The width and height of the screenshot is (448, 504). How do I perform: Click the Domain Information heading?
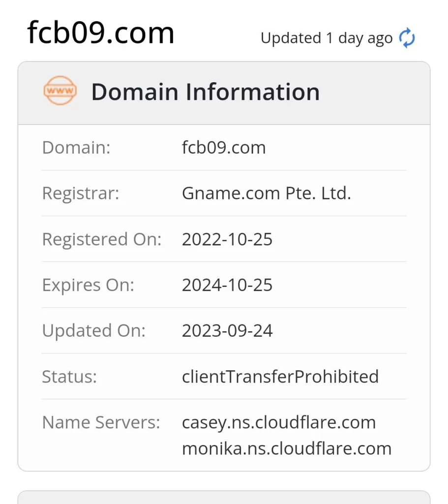click(x=205, y=92)
